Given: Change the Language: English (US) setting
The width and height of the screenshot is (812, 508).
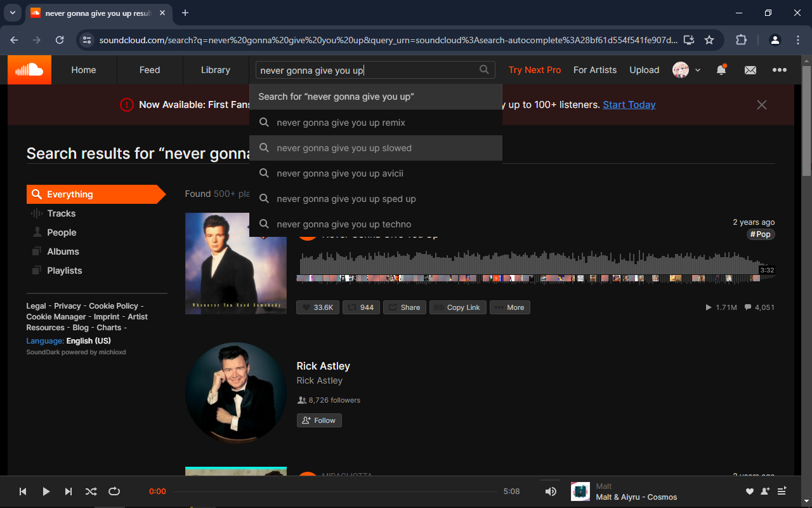Looking at the screenshot, I should [x=69, y=341].
